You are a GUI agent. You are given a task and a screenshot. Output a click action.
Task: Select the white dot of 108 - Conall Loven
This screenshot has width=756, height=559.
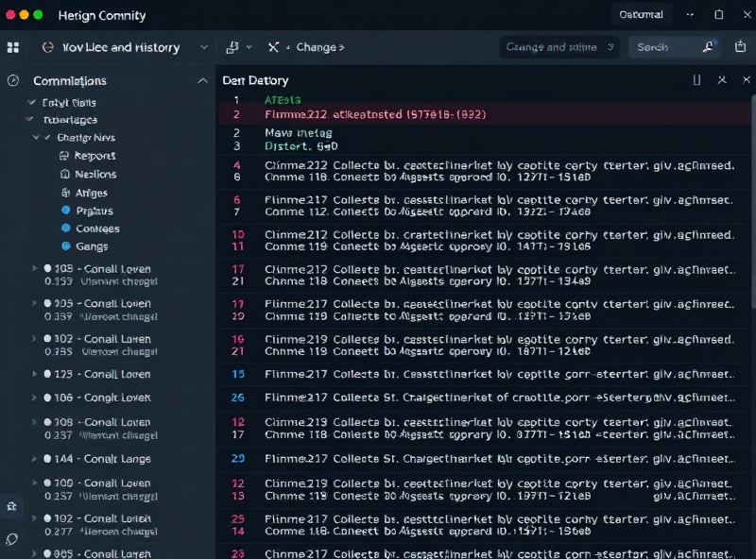click(47, 422)
